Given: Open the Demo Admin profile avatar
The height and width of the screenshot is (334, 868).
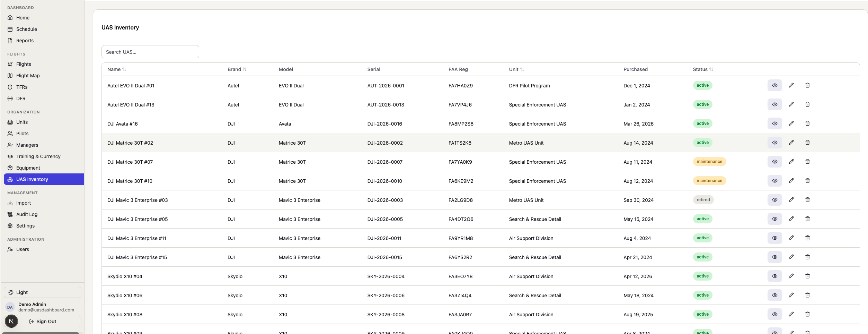Looking at the screenshot, I should point(10,307).
